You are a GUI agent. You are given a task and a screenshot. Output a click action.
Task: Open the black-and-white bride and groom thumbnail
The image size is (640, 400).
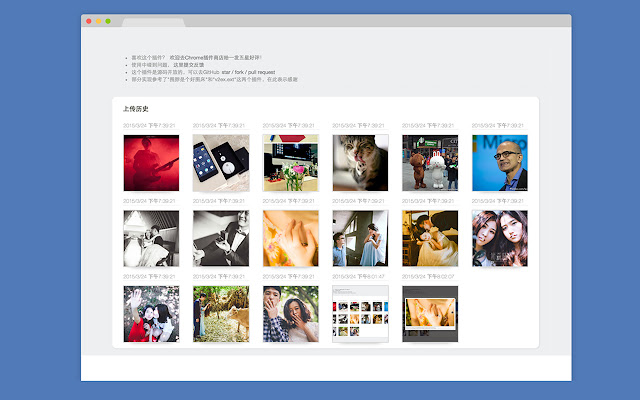coord(151,238)
